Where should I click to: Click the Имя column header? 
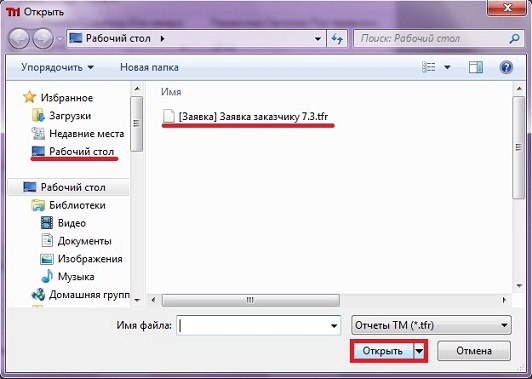(171, 92)
